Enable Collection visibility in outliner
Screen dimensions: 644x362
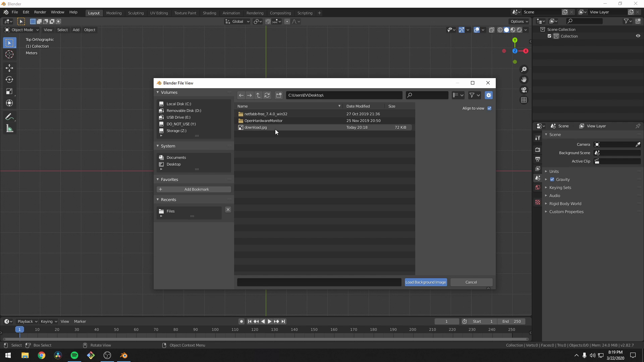click(x=549, y=36)
